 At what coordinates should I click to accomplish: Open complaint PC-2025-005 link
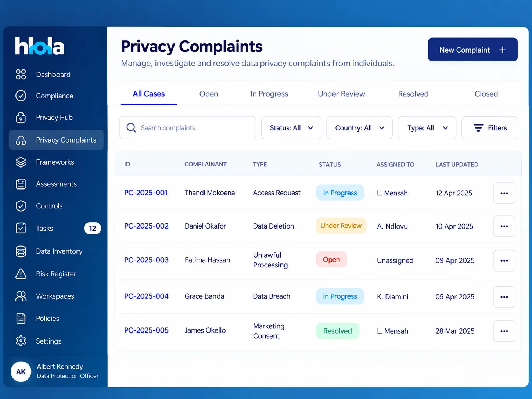tap(146, 330)
